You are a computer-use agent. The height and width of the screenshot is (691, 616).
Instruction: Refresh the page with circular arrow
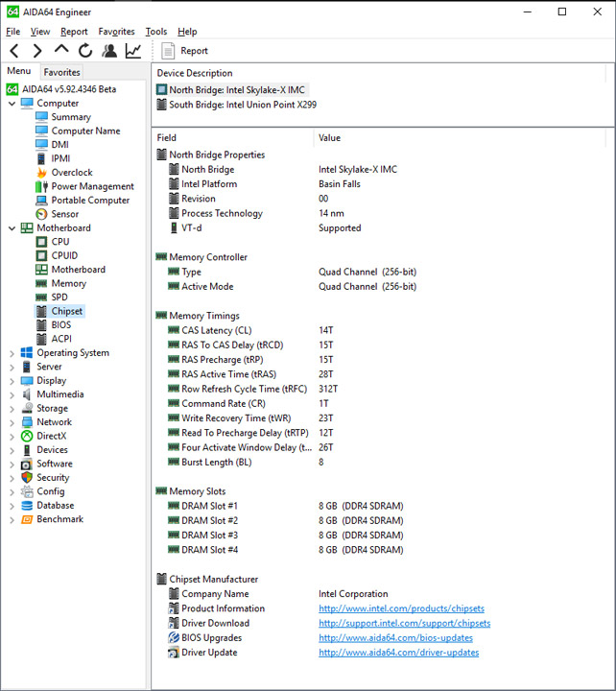point(85,51)
